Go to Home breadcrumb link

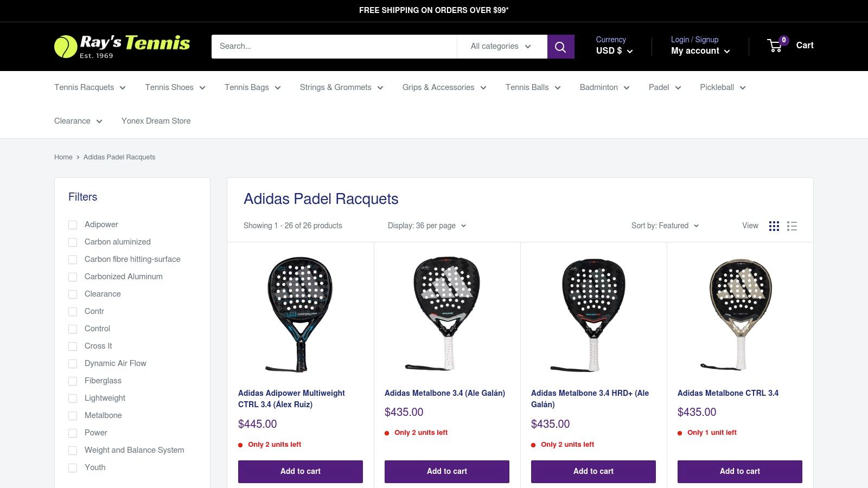63,157
